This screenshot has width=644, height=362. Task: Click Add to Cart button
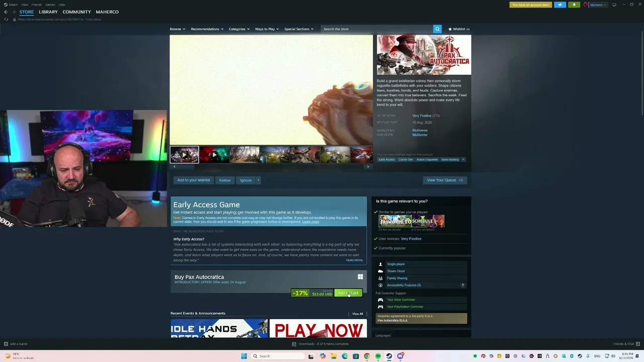[348, 293]
